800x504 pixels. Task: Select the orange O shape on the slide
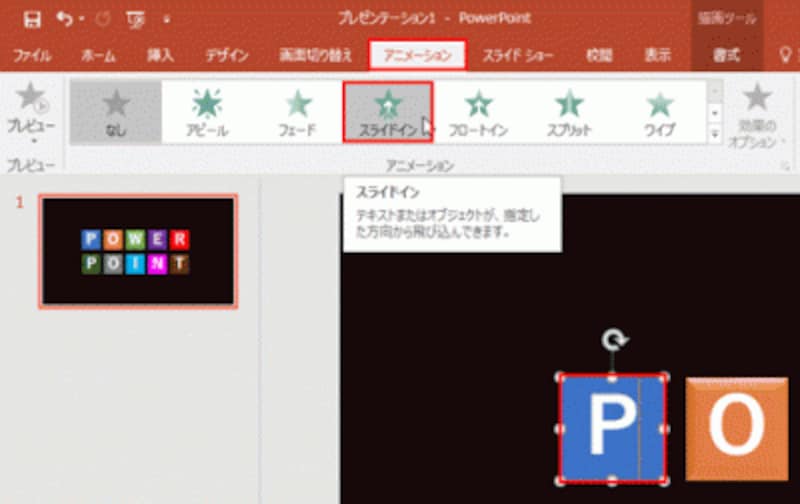pos(737,429)
